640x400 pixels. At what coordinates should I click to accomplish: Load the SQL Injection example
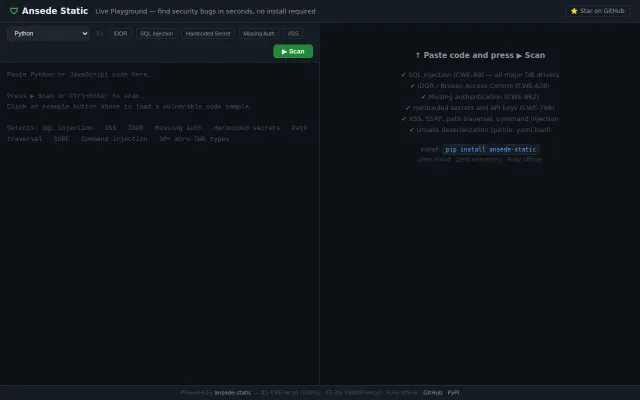coord(157,33)
